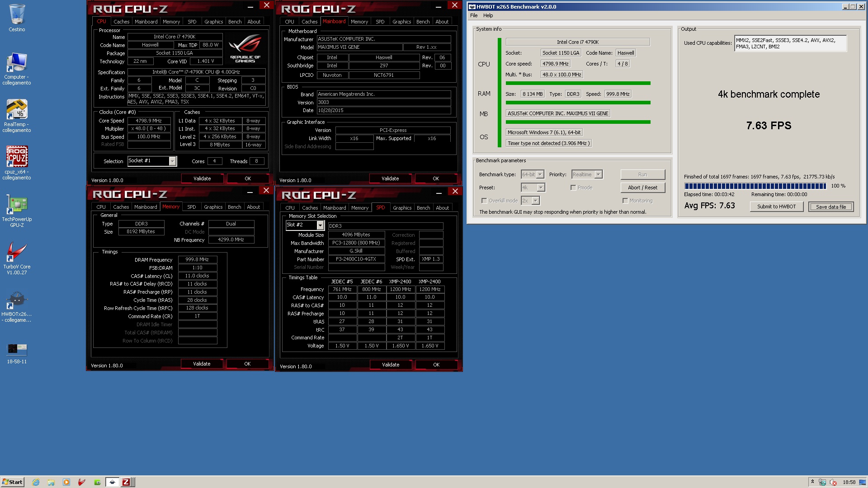Show hidden tray icons with the chevron
Screen dimensions: 868x488
(812, 482)
